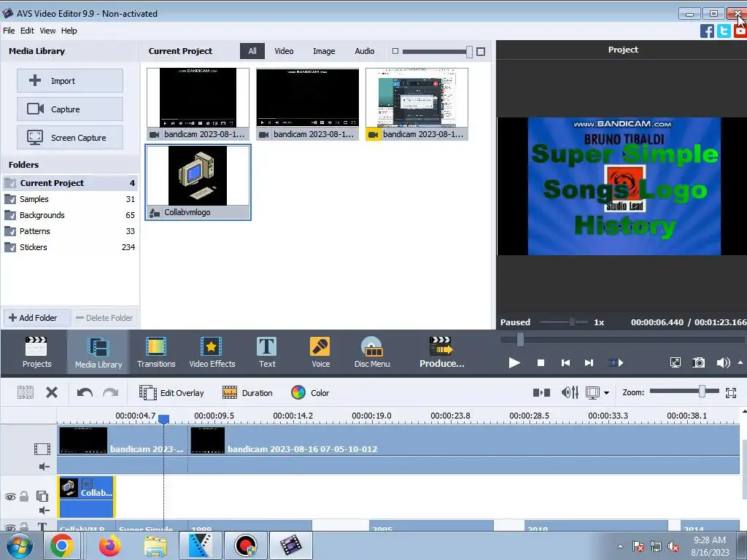Select the Backgrounds folder
Screen dimensions: 747x560
[x=69, y=215]
